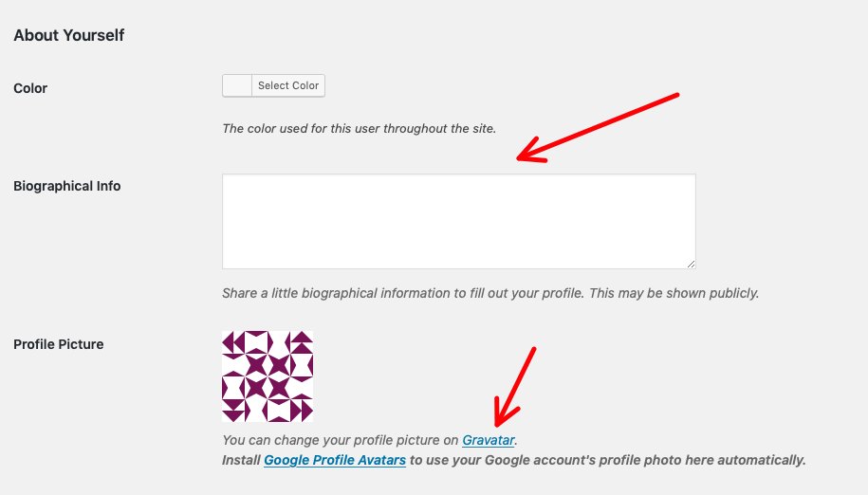Screen dimensions: 868x495
Task: Open the user color swatch preview
Action: pos(237,85)
